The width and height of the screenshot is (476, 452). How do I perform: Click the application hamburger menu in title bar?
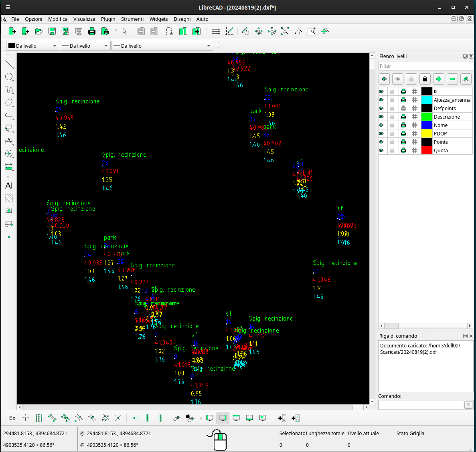pos(8,7)
